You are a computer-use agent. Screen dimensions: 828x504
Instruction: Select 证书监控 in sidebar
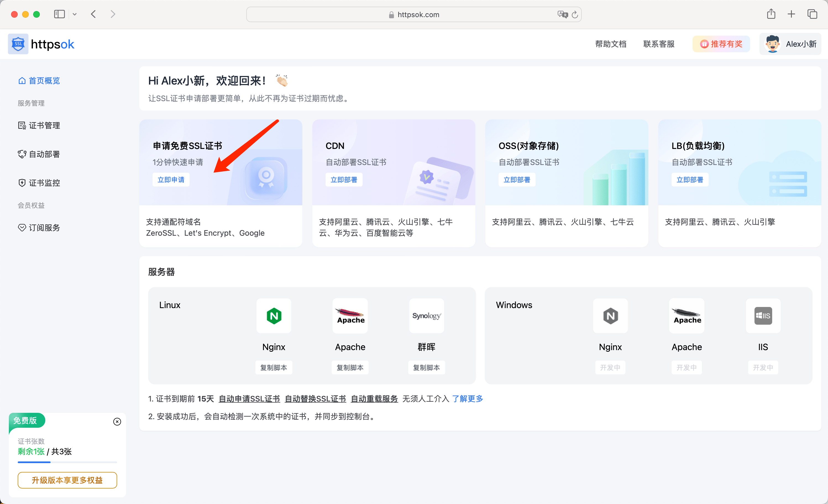tap(44, 183)
